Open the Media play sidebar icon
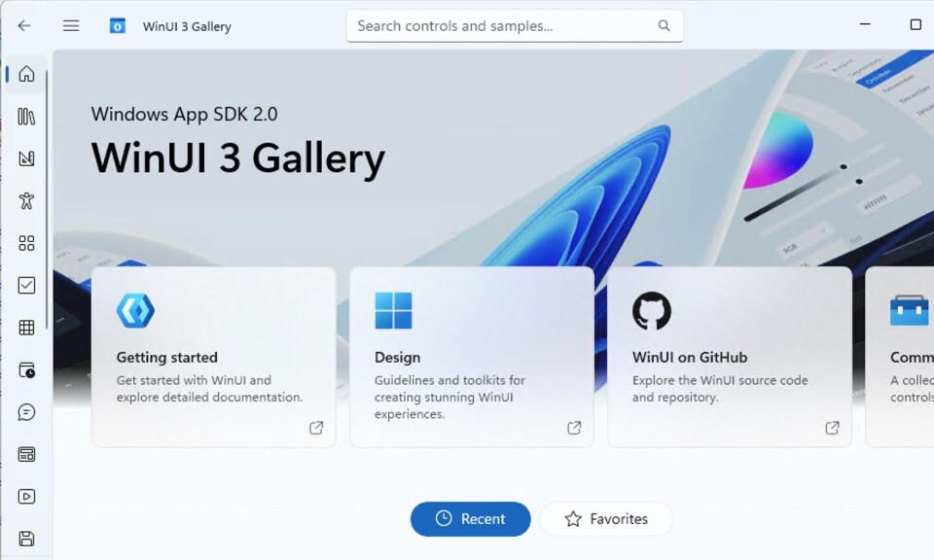This screenshot has height=560, width=934. tap(26, 497)
